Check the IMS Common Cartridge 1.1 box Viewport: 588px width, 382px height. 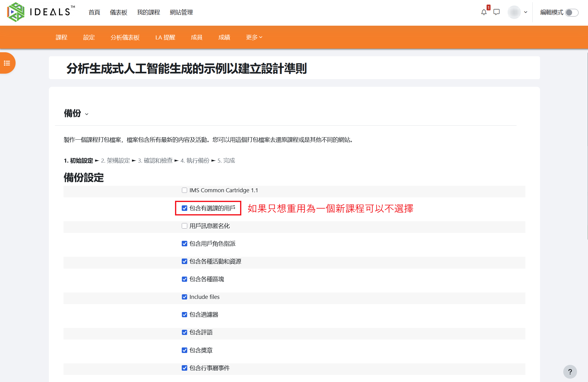184,190
